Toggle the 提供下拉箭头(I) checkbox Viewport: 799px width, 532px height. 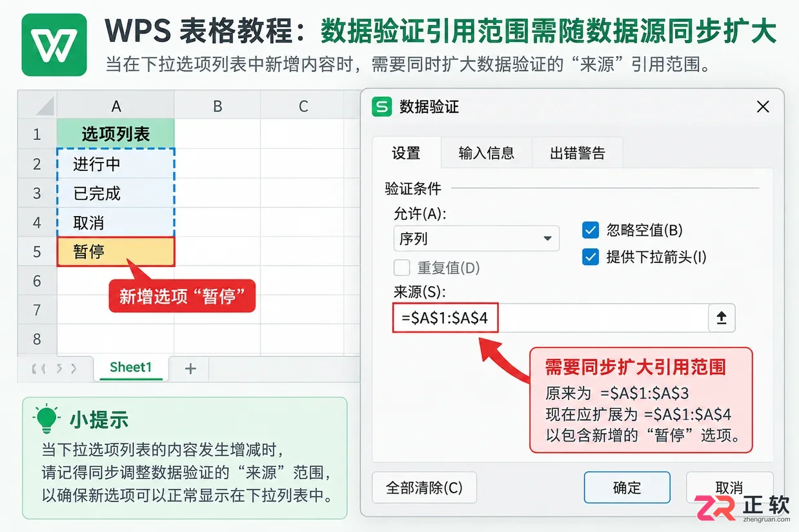coord(591,257)
